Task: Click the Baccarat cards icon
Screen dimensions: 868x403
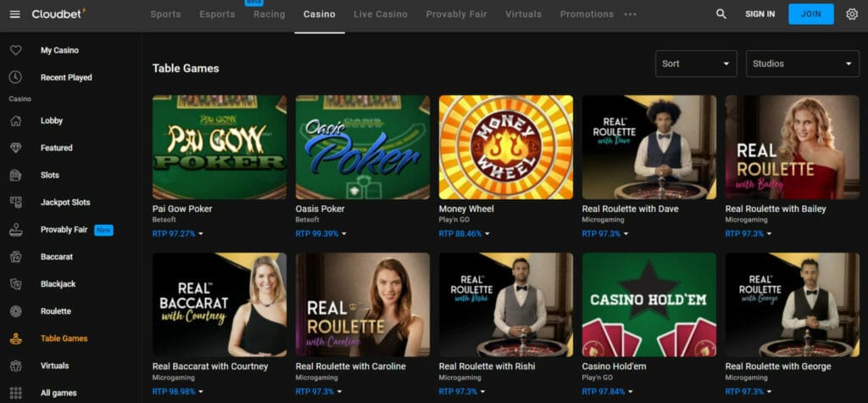Action: pos(15,257)
